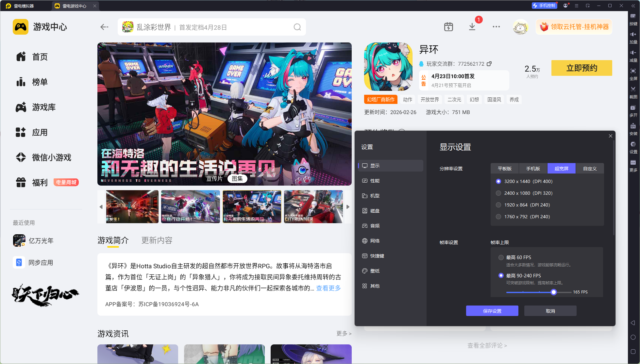Switch to the 手机版 resolution tab
Screen dimensions: 640x364
point(533,169)
